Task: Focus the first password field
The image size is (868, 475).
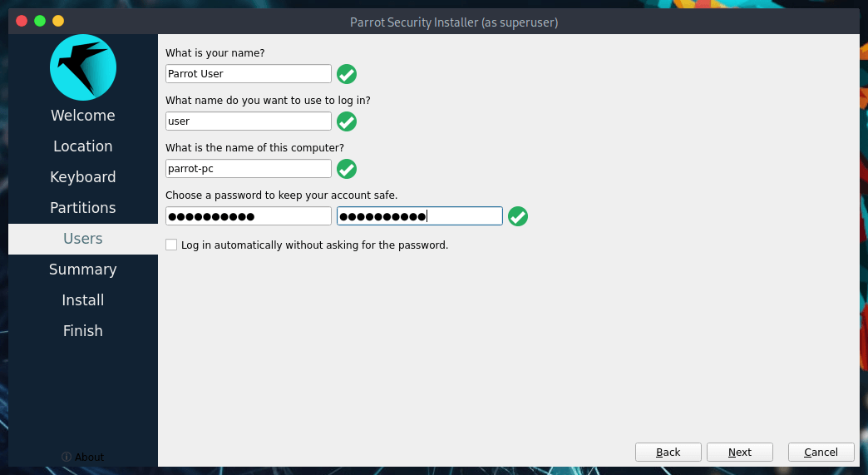Action: click(249, 216)
